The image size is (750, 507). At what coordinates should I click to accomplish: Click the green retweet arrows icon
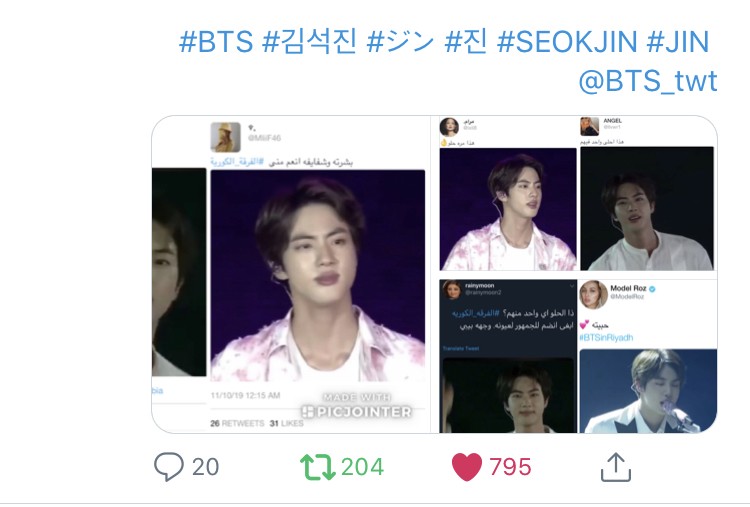pos(318,467)
